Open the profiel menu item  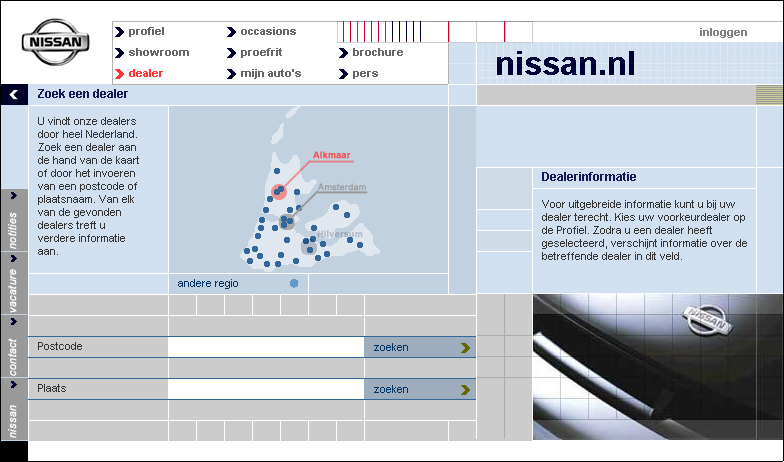(x=146, y=32)
